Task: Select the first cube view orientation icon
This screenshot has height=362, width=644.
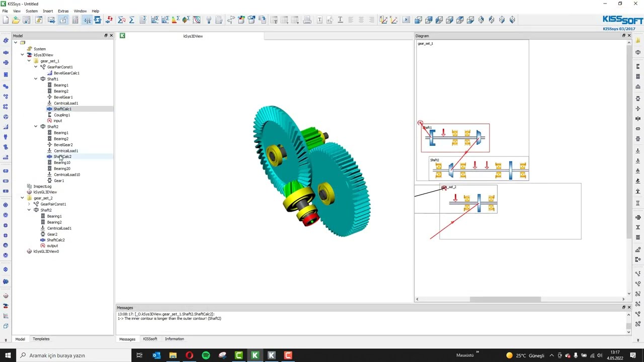Action: 418,20
